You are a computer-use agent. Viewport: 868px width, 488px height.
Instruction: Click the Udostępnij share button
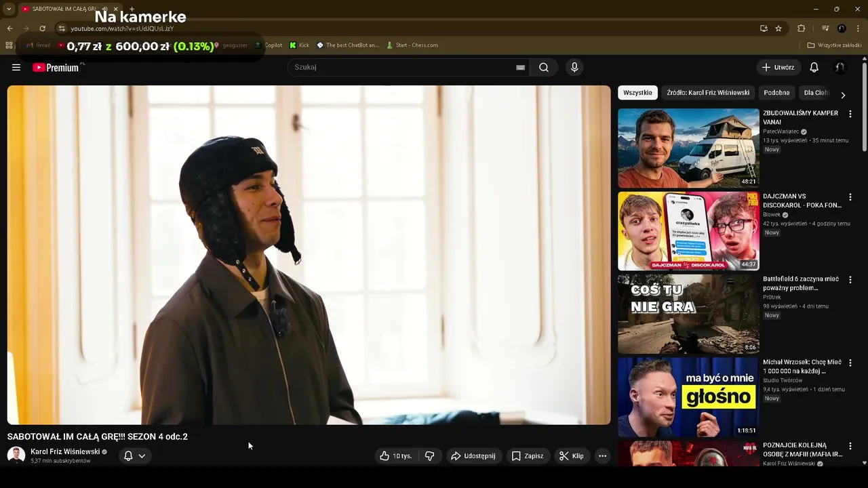pos(473,456)
